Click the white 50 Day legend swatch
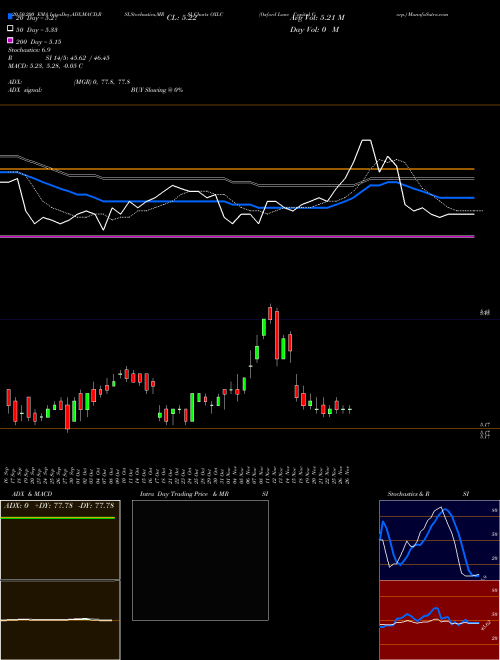 (10, 29)
